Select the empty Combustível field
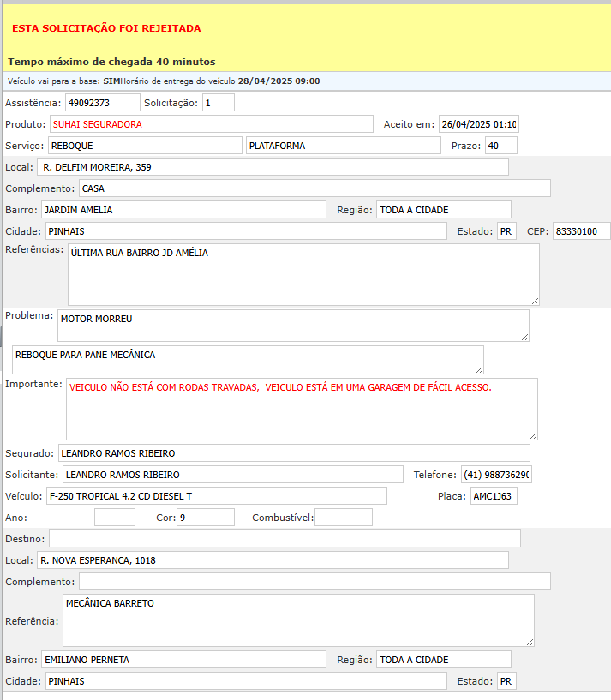The width and height of the screenshot is (611, 700). [344, 518]
